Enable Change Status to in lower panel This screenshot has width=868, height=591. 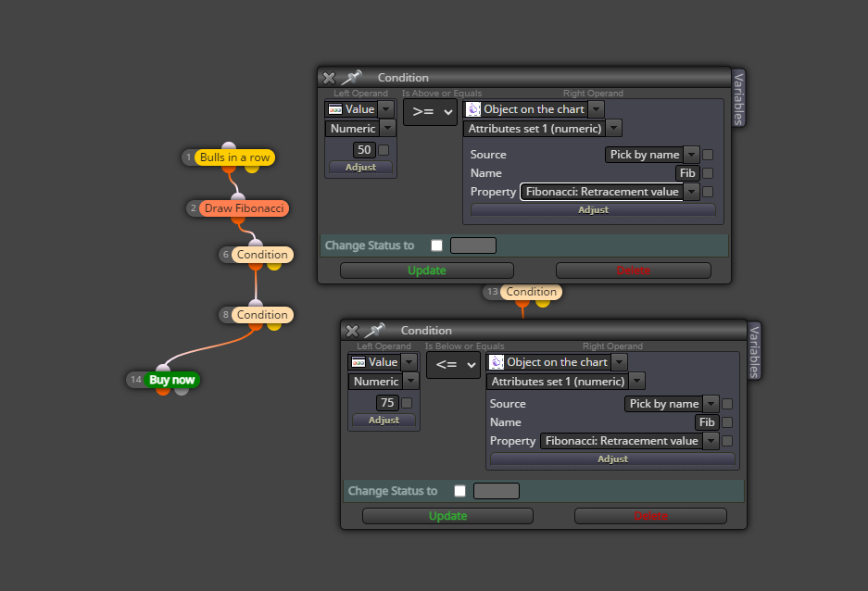tap(460, 491)
